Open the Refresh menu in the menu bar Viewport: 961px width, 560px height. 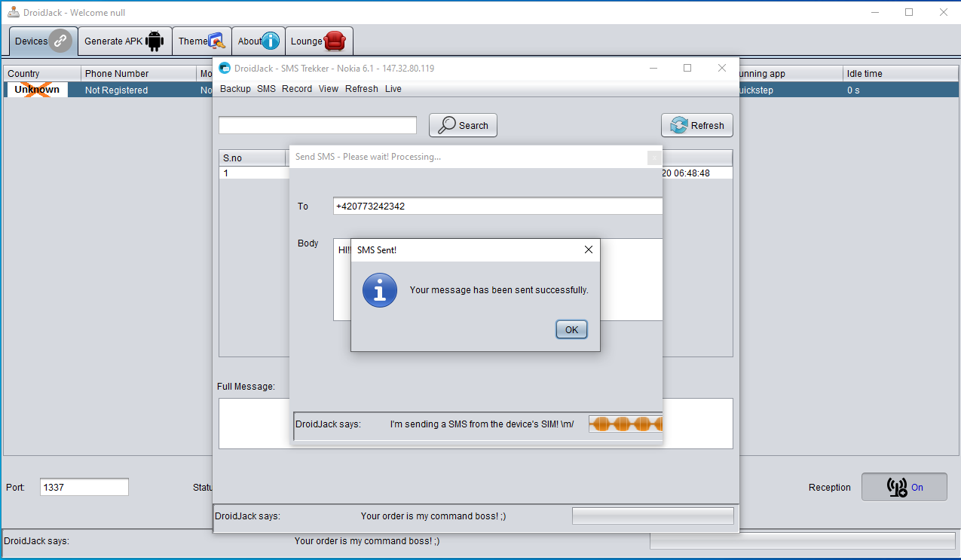tap(362, 89)
